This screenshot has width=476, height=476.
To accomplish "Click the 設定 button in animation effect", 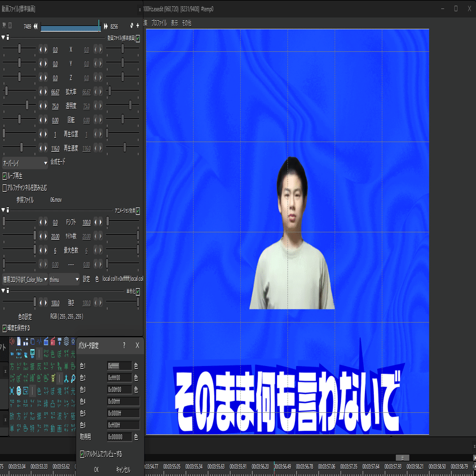I will (x=86, y=279).
